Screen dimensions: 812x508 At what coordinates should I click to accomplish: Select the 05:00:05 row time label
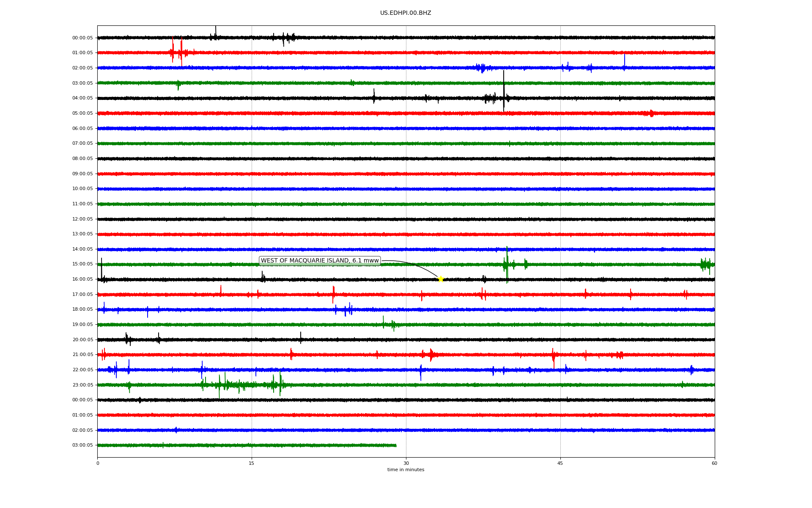82,113
